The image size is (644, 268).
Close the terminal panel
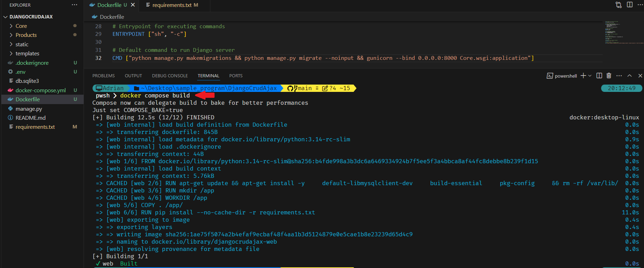click(640, 76)
